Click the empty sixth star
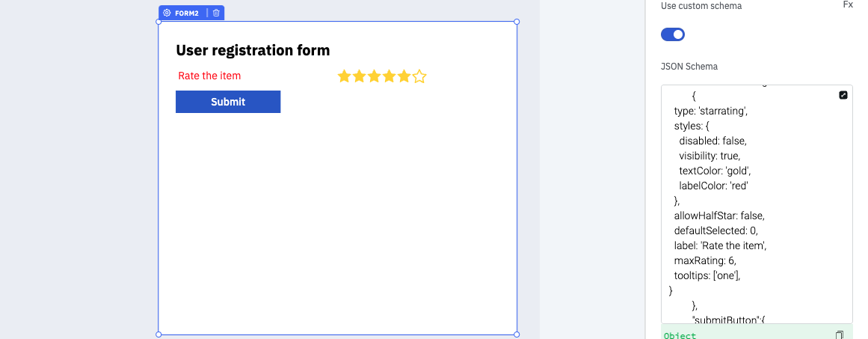The width and height of the screenshot is (868, 339). coord(419,76)
